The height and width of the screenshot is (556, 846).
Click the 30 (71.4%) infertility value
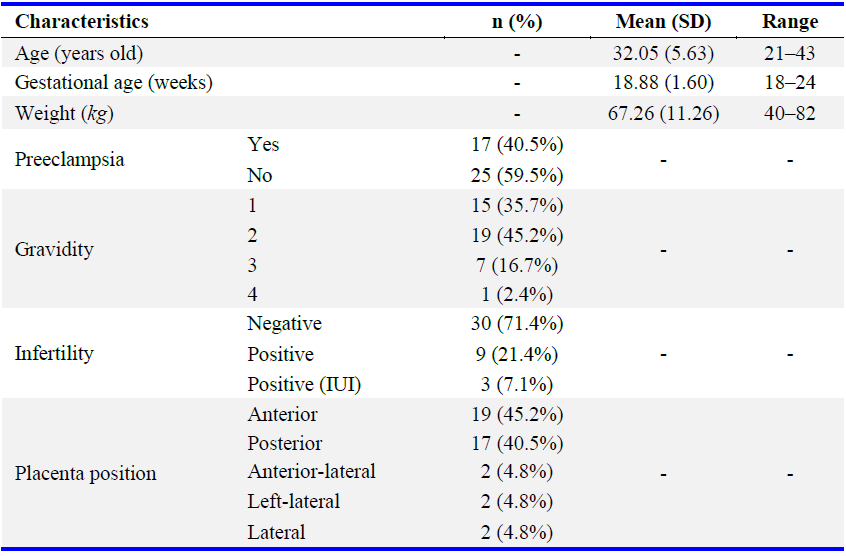click(517, 324)
